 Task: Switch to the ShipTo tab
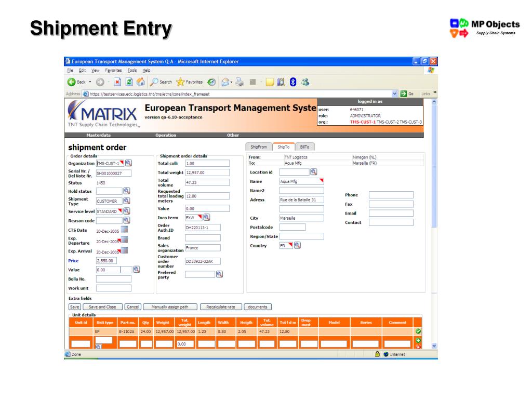pyautogui.click(x=283, y=147)
